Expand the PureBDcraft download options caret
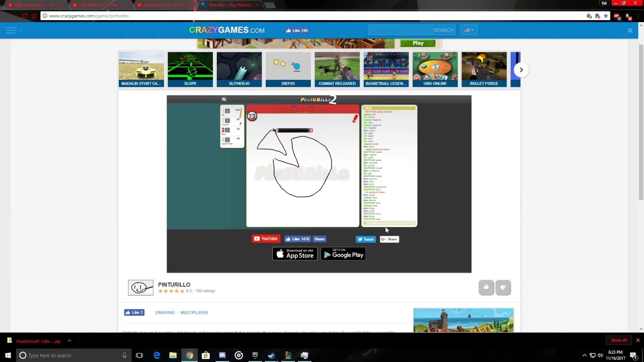 point(69,341)
